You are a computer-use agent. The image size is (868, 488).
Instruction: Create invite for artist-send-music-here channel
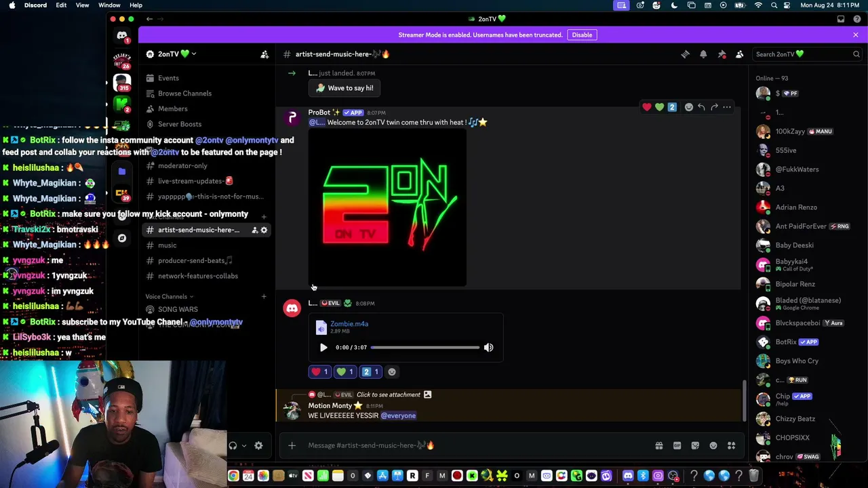255,230
